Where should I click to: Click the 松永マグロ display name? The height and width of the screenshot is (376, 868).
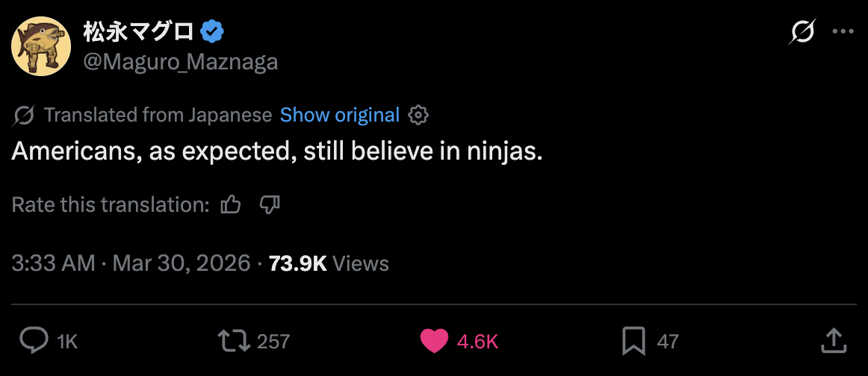pos(139,32)
